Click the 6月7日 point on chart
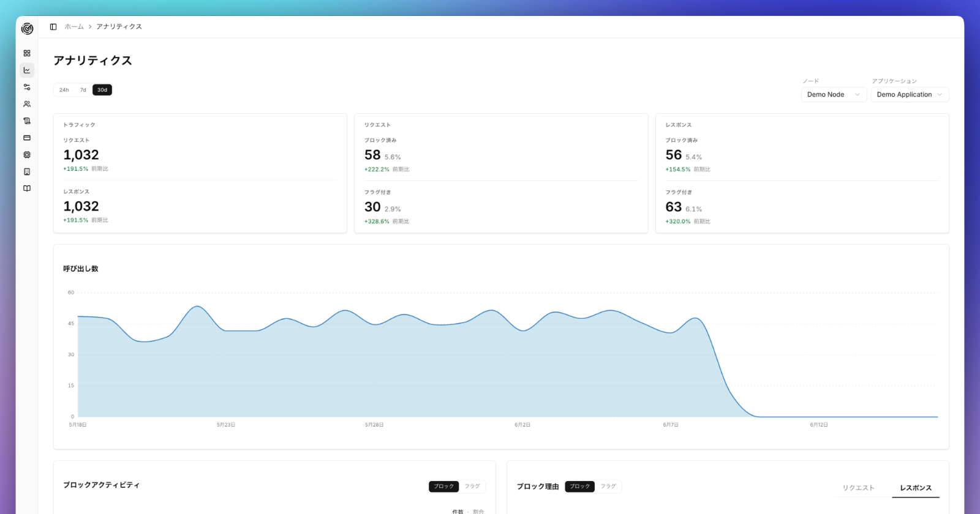The height and width of the screenshot is (514, 980). pyautogui.click(x=671, y=332)
